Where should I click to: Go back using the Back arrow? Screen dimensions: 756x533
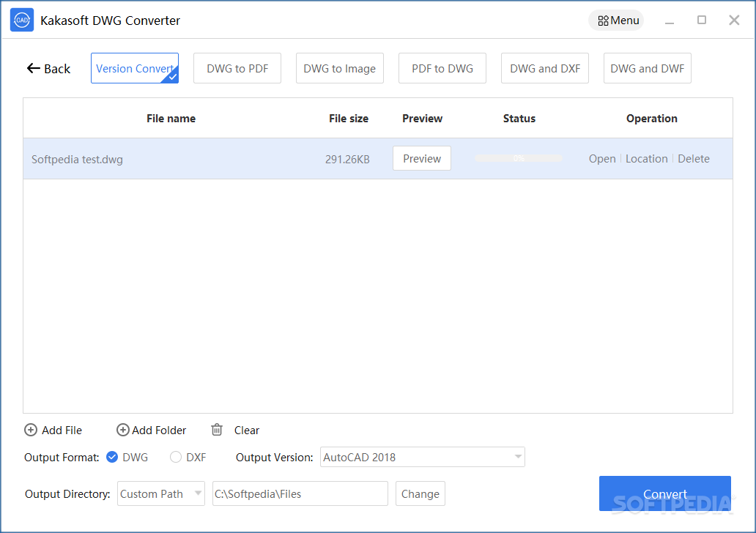(x=48, y=69)
